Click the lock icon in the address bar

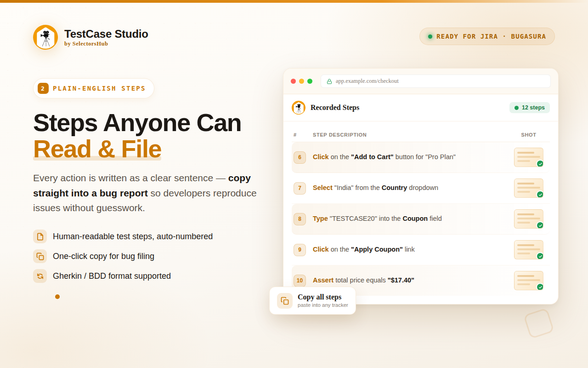[x=329, y=81]
